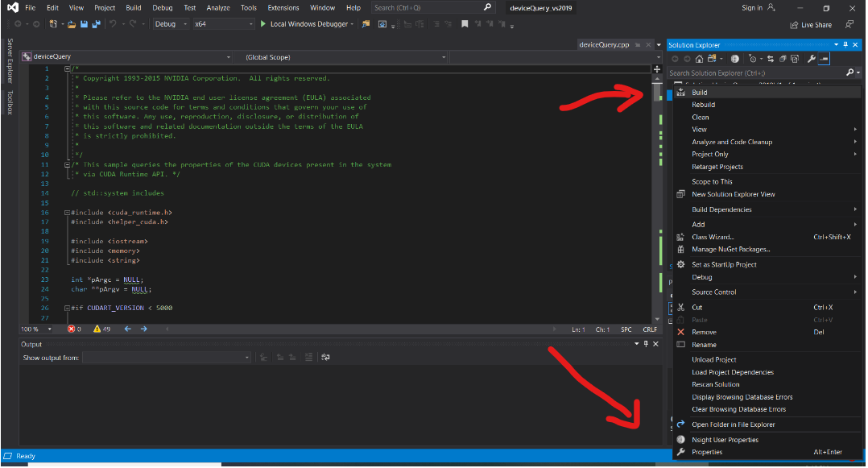Start debugging with the green play icon

click(263, 24)
